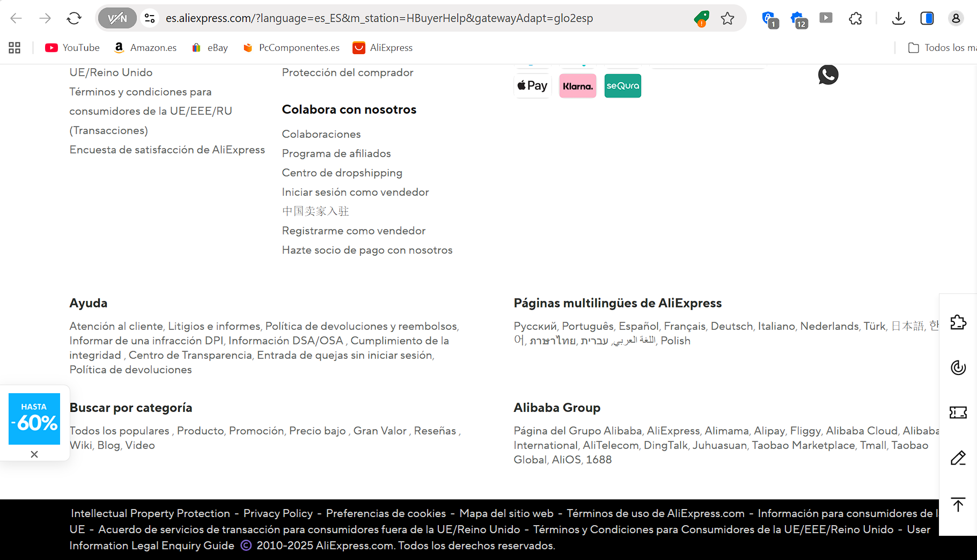Screen dimensions: 977x560
Task: Click the seQura payment logo
Action: [622, 86]
